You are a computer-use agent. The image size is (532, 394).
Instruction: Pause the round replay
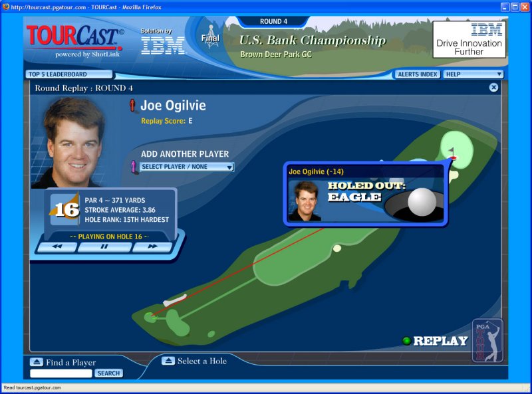click(x=104, y=246)
